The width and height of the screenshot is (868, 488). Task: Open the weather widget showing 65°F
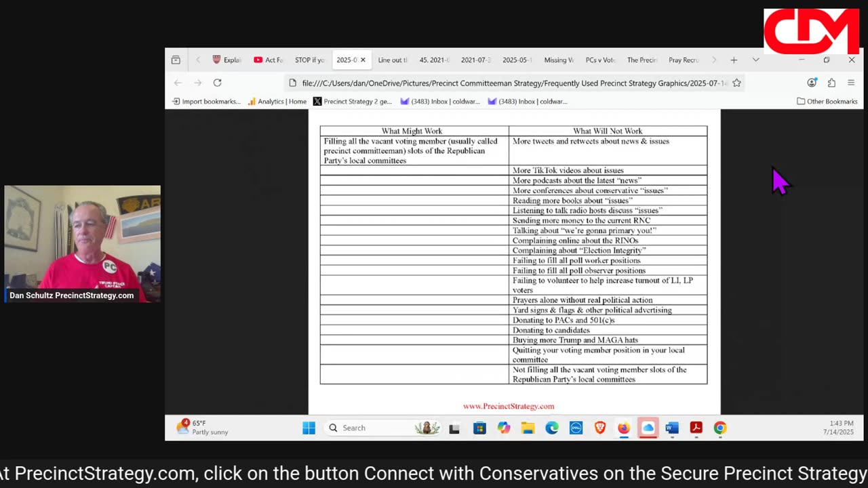point(202,428)
